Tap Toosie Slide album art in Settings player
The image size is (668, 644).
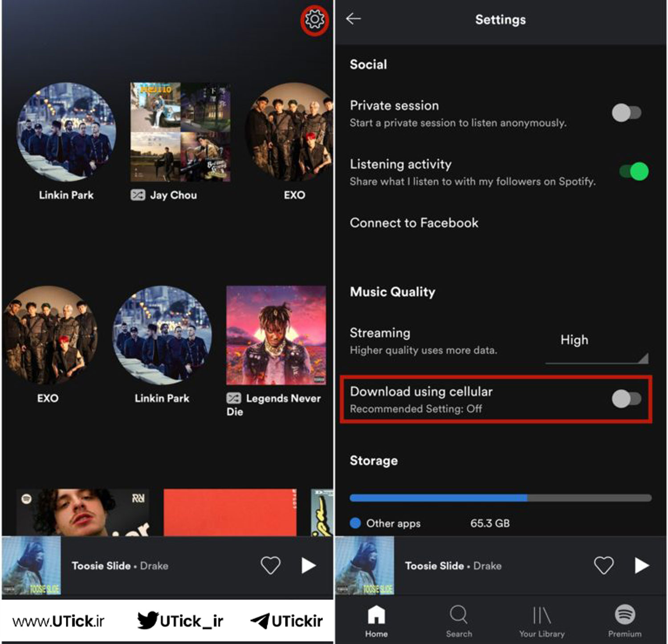click(364, 565)
